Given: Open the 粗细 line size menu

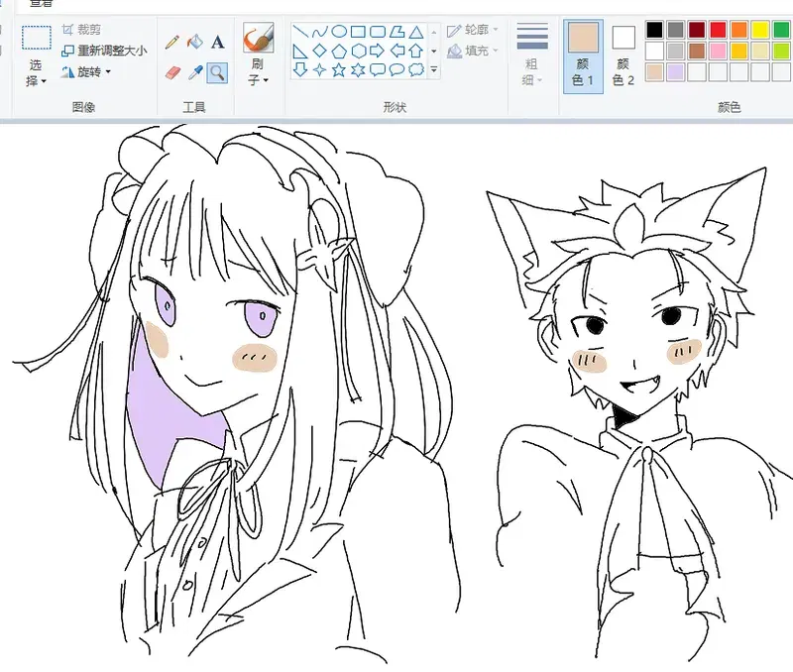Looking at the screenshot, I should point(532,55).
